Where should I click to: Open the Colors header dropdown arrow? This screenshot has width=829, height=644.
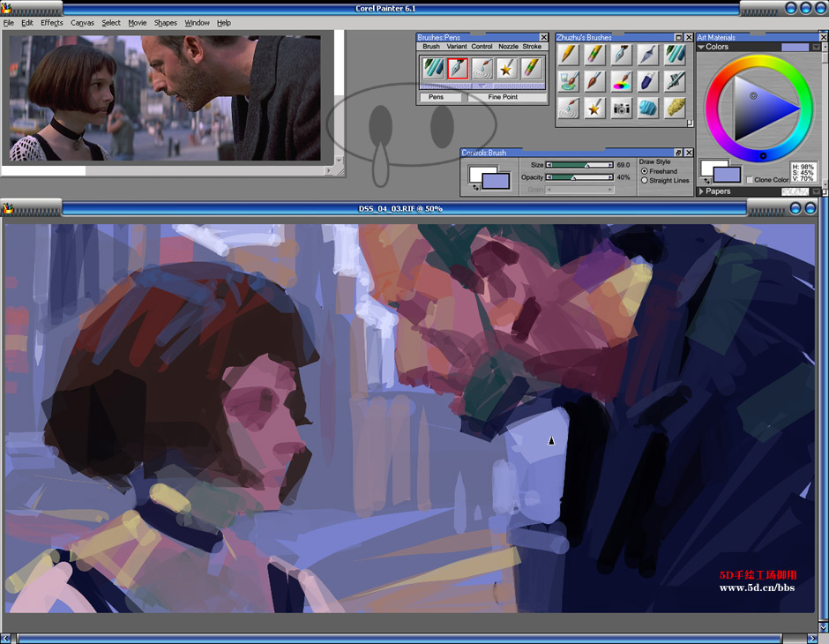click(817, 47)
